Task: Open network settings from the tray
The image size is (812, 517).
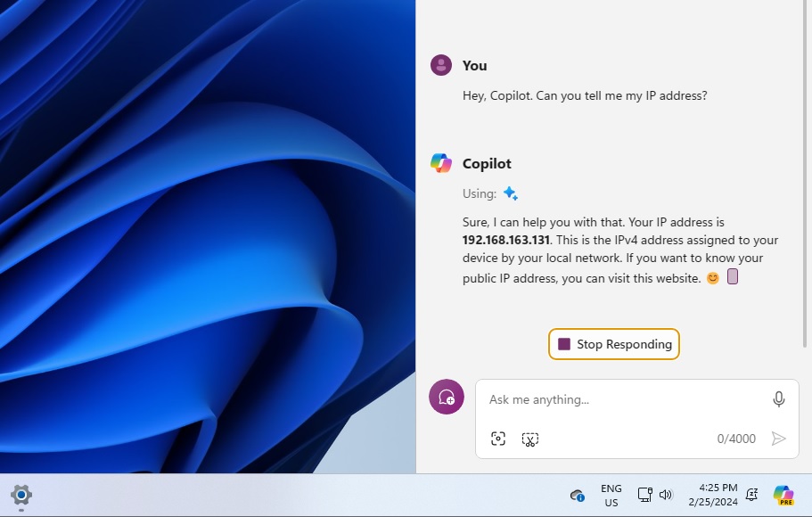Action: coord(644,494)
